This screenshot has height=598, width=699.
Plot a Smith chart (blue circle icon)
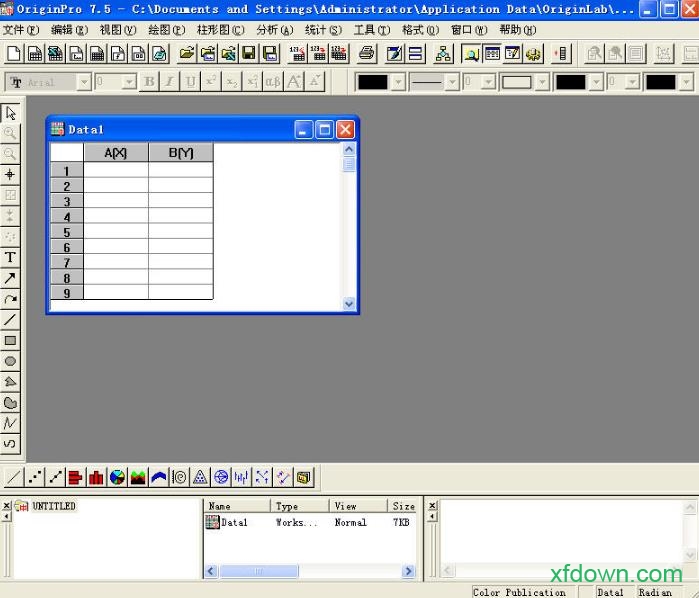pos(221,478)
